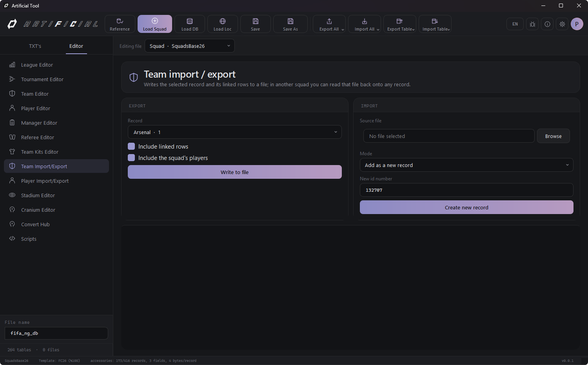Click the SquadsBase26 status bar text
The height and width of the screenshot is (365, 588).
coord(17,361)
